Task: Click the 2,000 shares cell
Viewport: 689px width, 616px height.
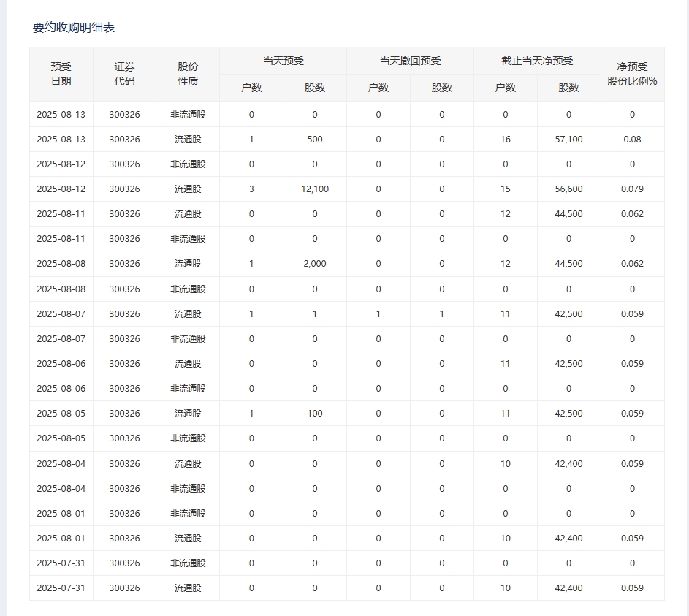Action: (x=315, y=264)
